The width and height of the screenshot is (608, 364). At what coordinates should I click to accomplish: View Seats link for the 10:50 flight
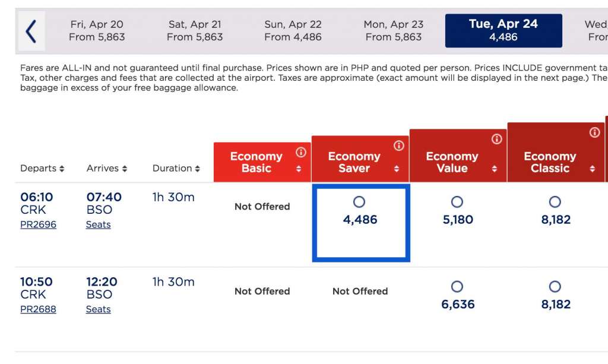[98, 309]
